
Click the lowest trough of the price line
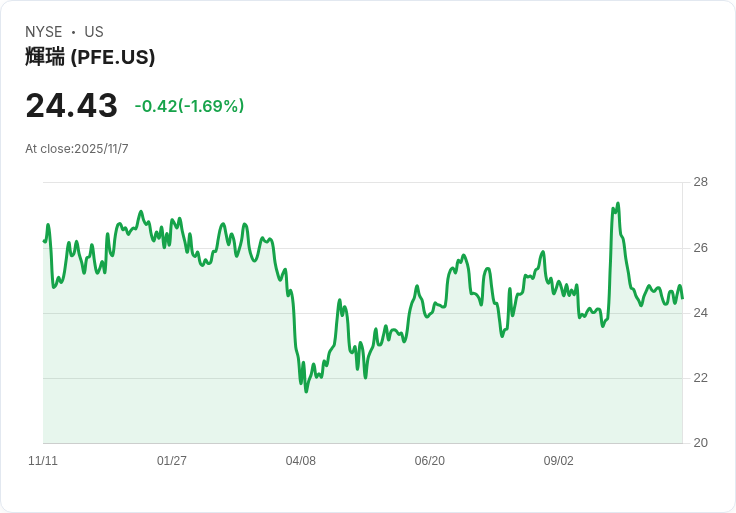(306, 391)
